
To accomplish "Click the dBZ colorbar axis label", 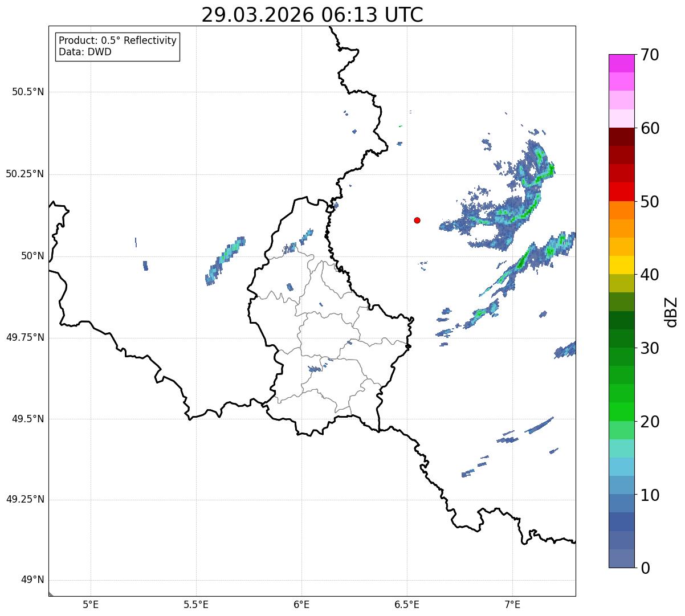I will [671, 311].
